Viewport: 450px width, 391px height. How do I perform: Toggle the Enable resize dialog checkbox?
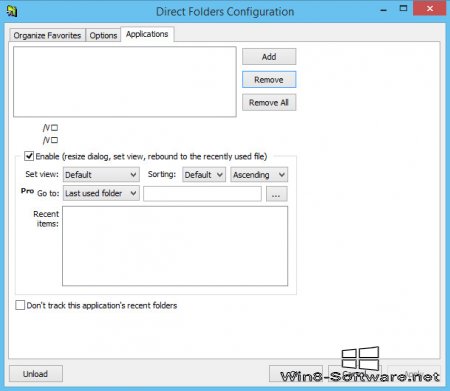pos(29,156)
